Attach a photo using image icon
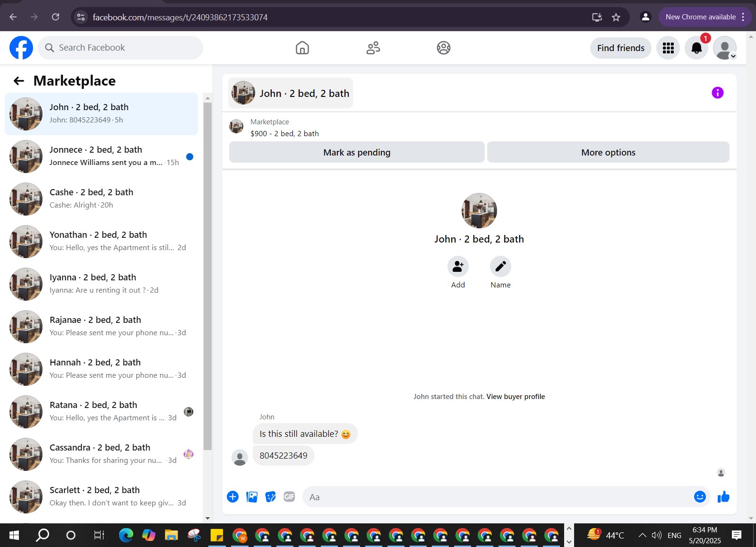Viewport: 756px width, 547px height. pyautogui.click(x=252, y=497)
